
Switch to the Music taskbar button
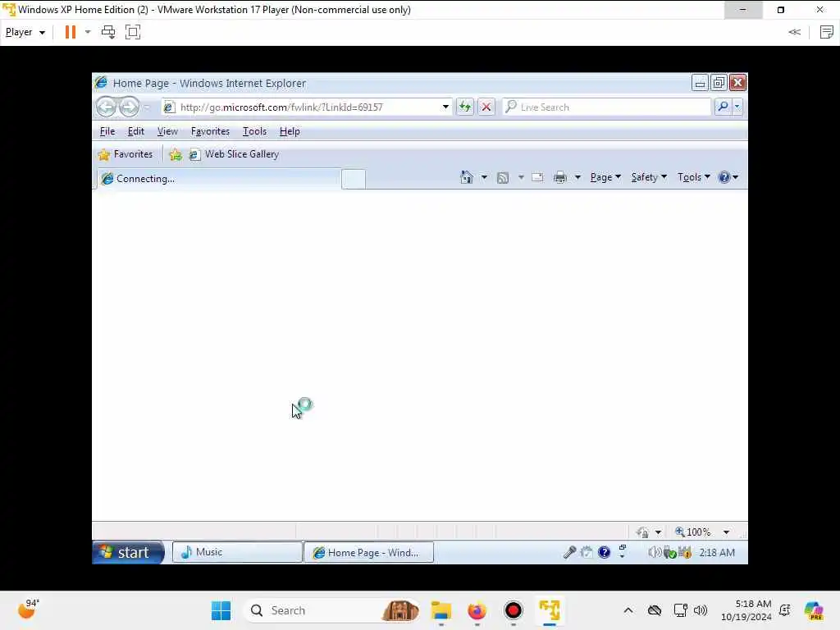[x=237, y=552]
